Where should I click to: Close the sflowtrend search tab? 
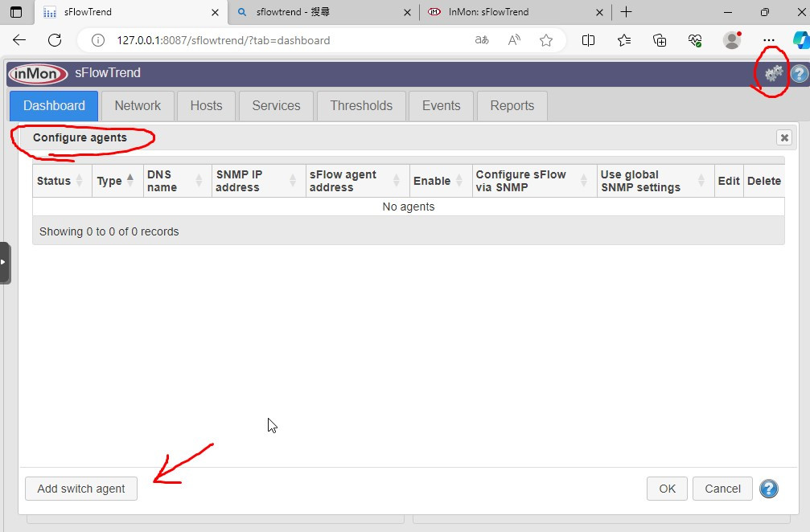coord(407,12)
